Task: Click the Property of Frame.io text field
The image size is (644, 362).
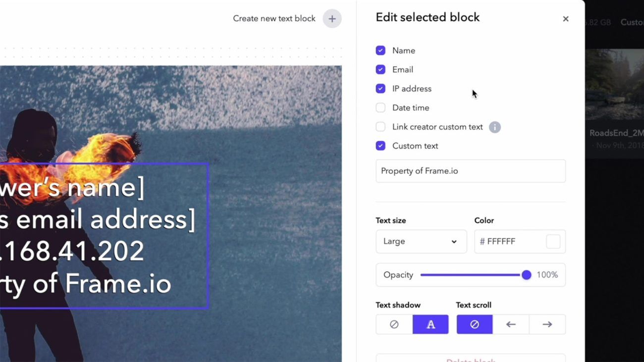Action: [470, 171]
